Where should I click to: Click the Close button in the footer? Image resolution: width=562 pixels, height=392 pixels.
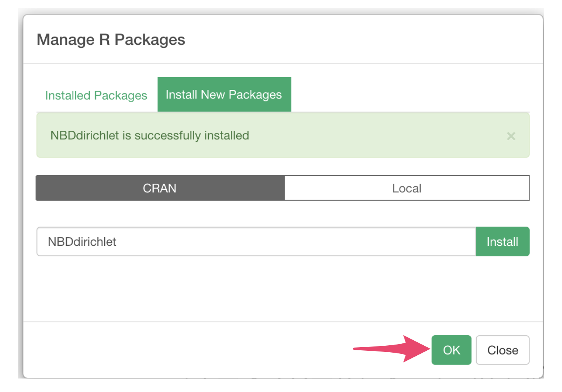503,350
